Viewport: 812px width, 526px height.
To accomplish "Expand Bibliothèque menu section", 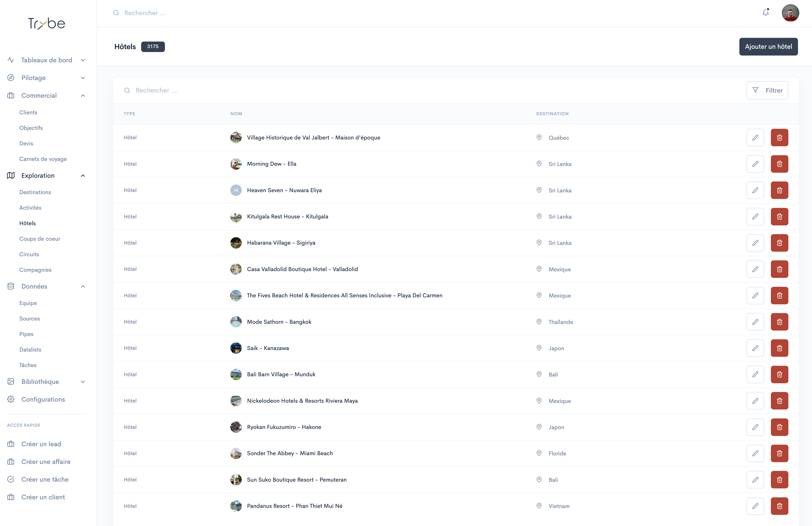I will (x=46, y=381).
